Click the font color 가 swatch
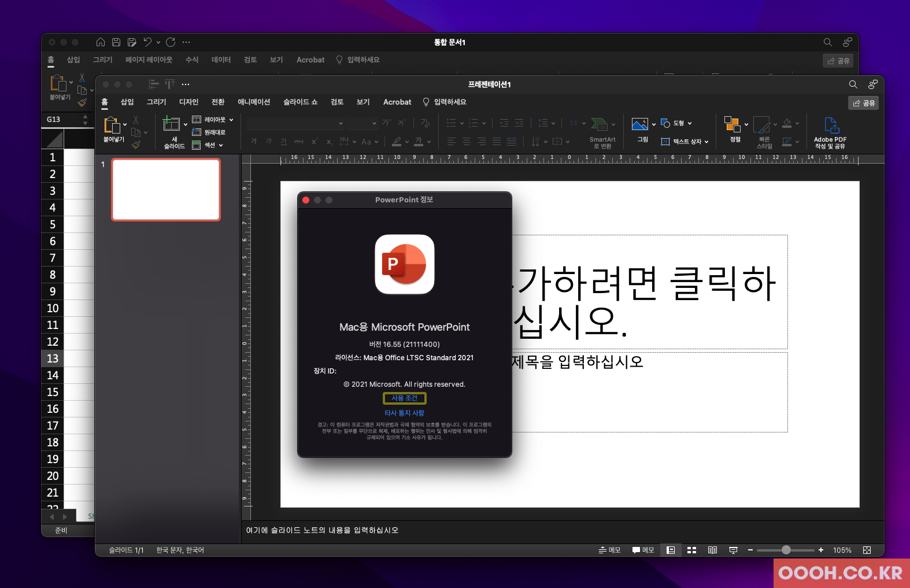The width and height of the screenshot is (910, 588). click(419, 141)
